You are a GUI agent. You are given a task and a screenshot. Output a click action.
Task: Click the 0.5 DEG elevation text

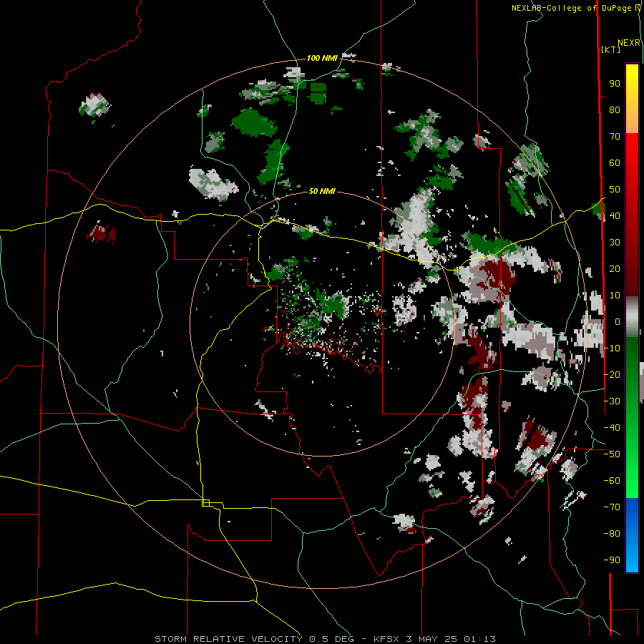tap(331, 639)
